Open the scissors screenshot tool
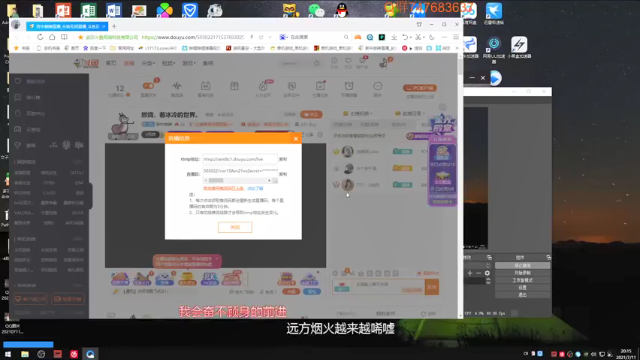This screenshot has height=360, width=640. click(418, 37)
